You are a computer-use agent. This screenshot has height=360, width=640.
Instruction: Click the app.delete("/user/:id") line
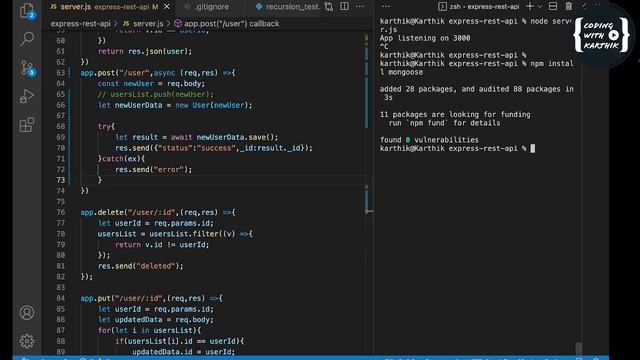pos(158,212)
